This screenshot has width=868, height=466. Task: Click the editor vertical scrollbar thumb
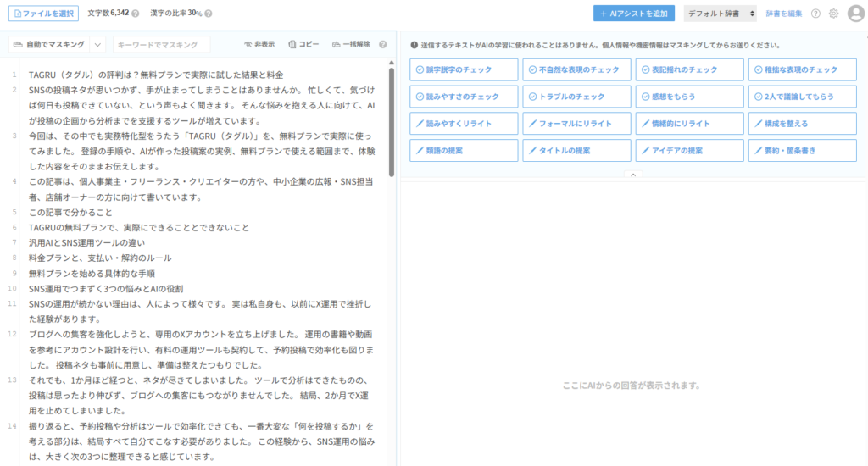392,122
